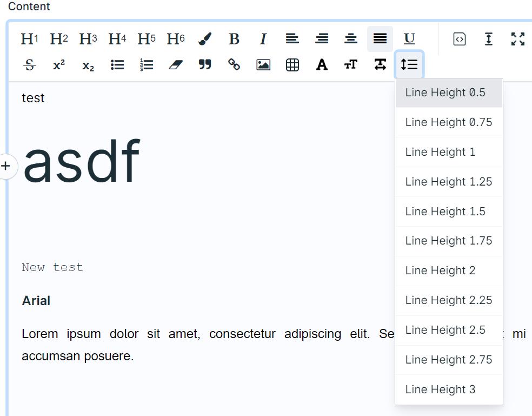Click the plus add-block button

tap(6, 166)
